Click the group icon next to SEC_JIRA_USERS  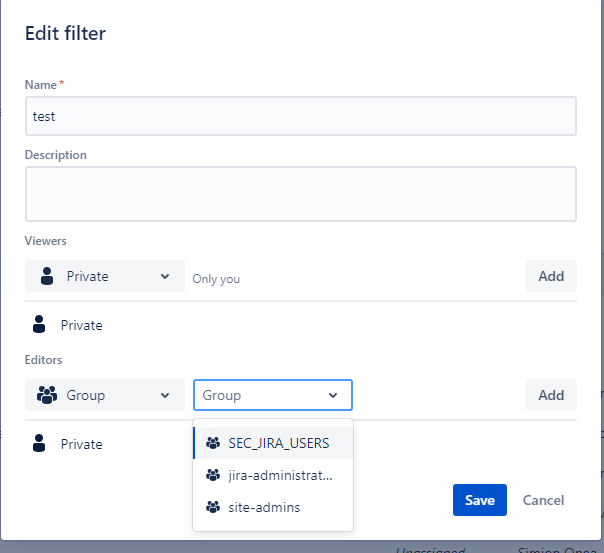pyautogui.click(x=212, y=443)
